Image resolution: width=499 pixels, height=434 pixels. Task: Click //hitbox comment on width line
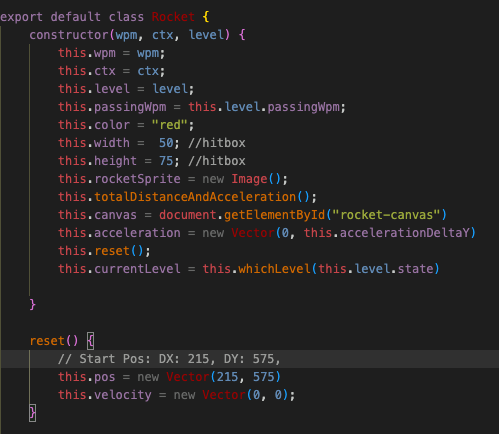[x=217, y=143]
